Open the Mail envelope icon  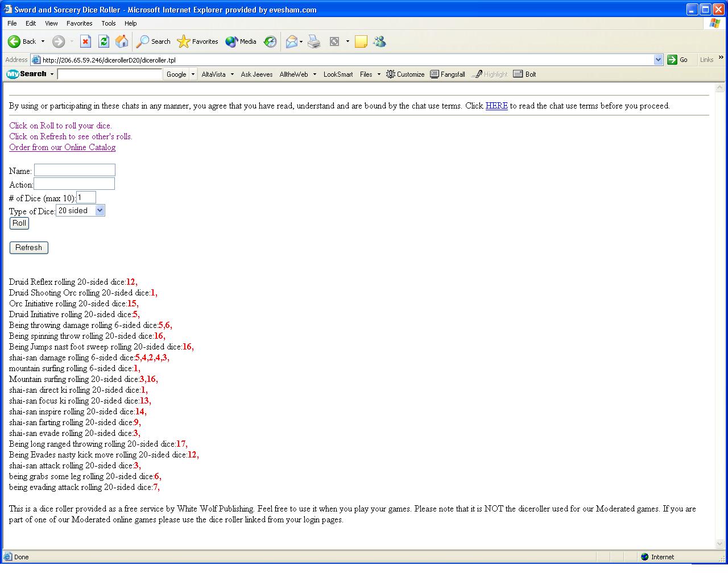(292, 41)
